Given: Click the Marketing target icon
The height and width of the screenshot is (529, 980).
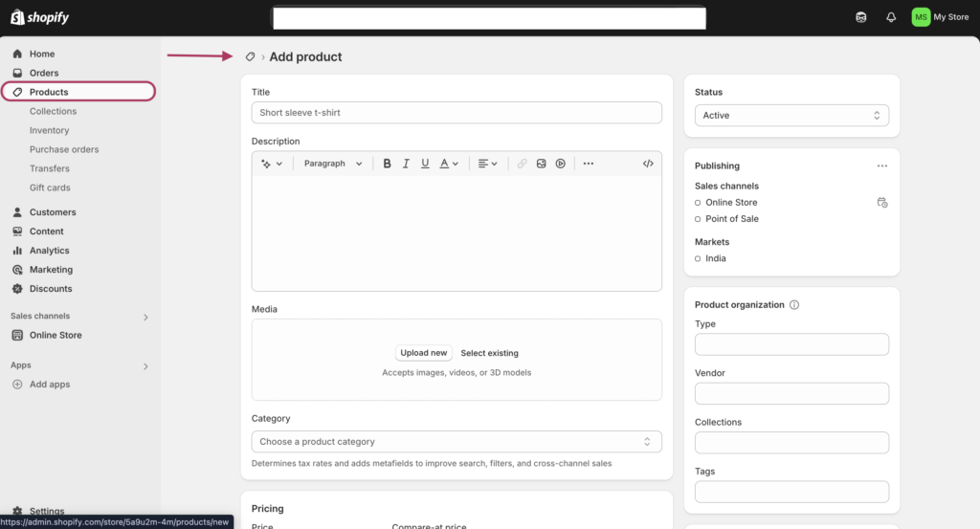Looking at the screenshot, I should [17, 270].
